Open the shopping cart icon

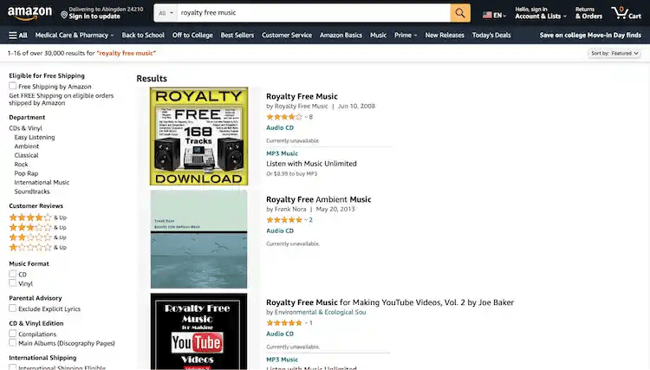coord(626,13)
